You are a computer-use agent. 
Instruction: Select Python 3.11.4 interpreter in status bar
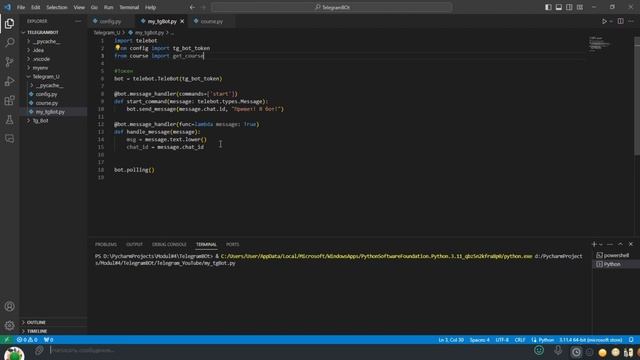pyautogui.click(x=591, y=340)
